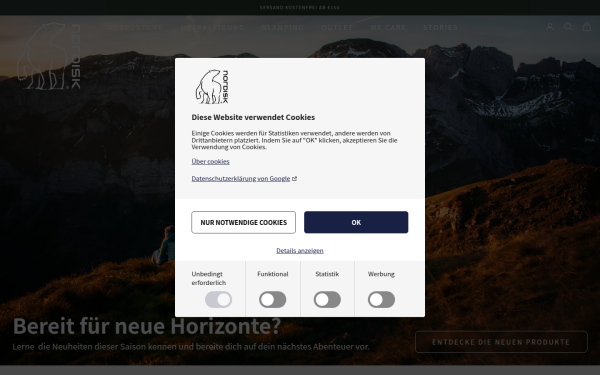The height and width of the screenshot is (375, 600).
Task: Open the Stories menu item
Action: pos(440,28)
